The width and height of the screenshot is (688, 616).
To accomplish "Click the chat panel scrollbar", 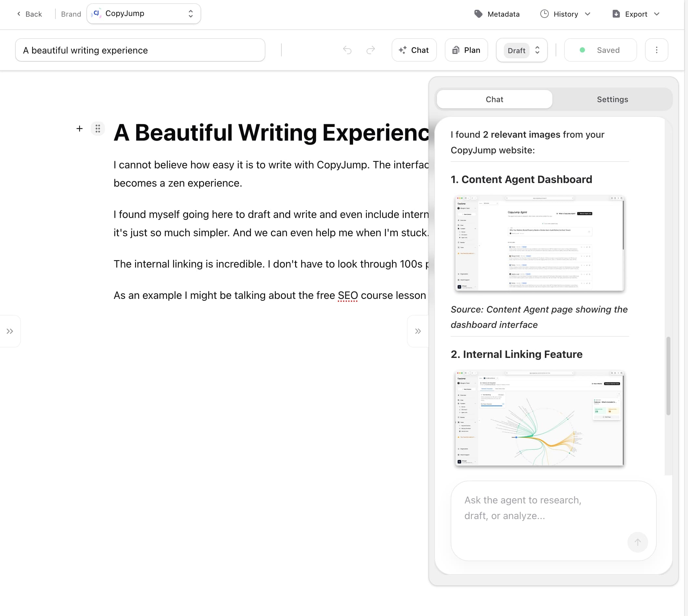I will 668,376.
